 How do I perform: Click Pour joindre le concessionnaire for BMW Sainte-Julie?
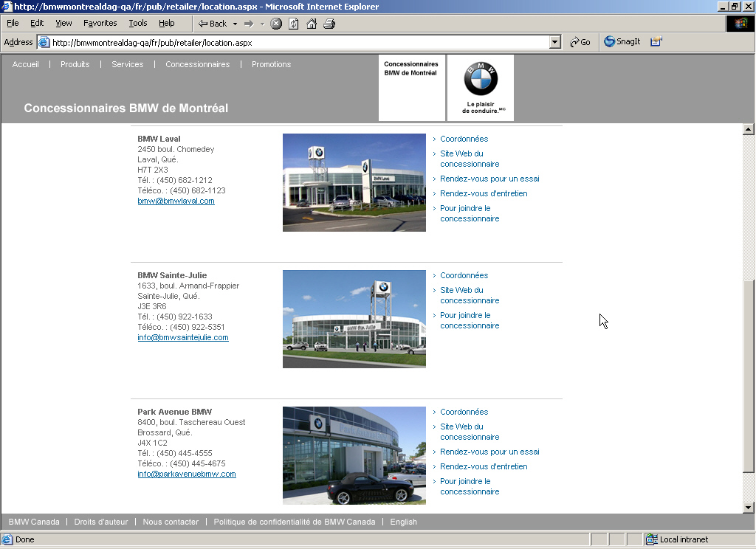(x=470, y=320)
